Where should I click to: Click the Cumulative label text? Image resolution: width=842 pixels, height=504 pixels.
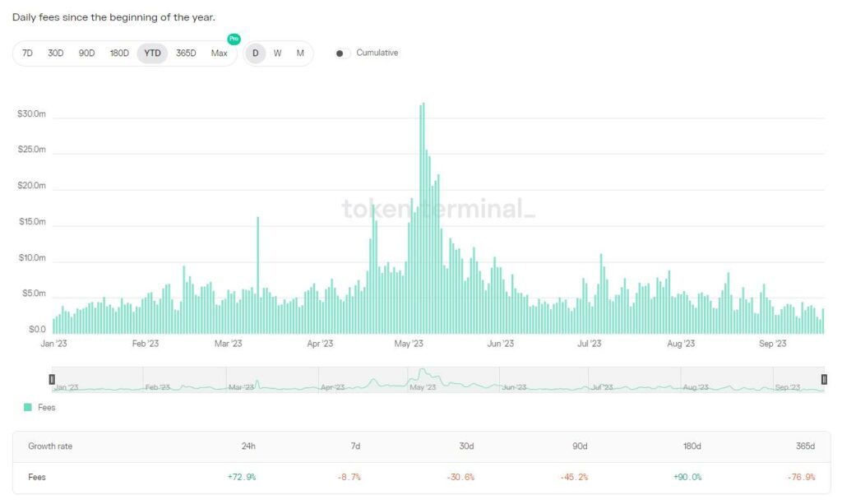coord(377,53)
